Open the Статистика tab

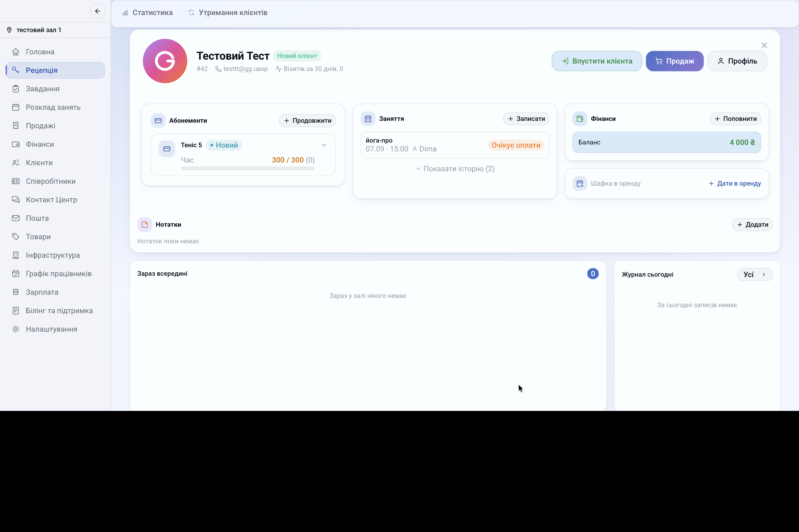(147, 12)
